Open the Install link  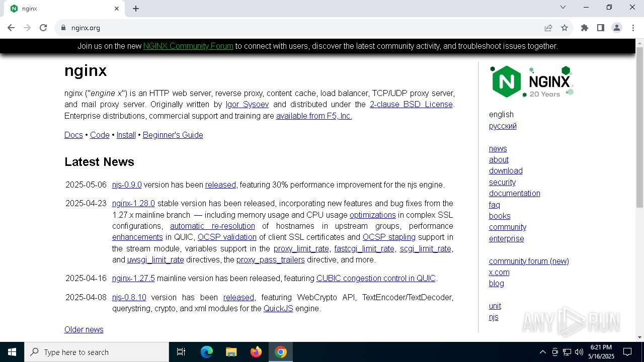click(x=126, y=135)
